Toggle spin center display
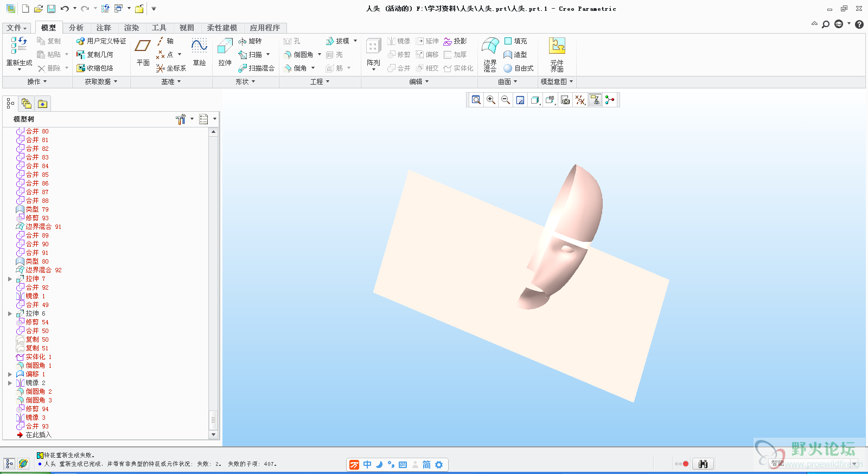 tap(610, 100)
